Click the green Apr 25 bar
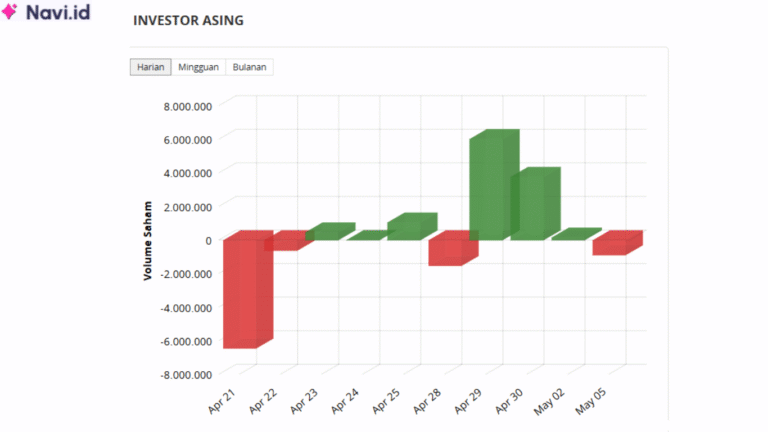The image size is (768, 432). [x=406, y=228]
